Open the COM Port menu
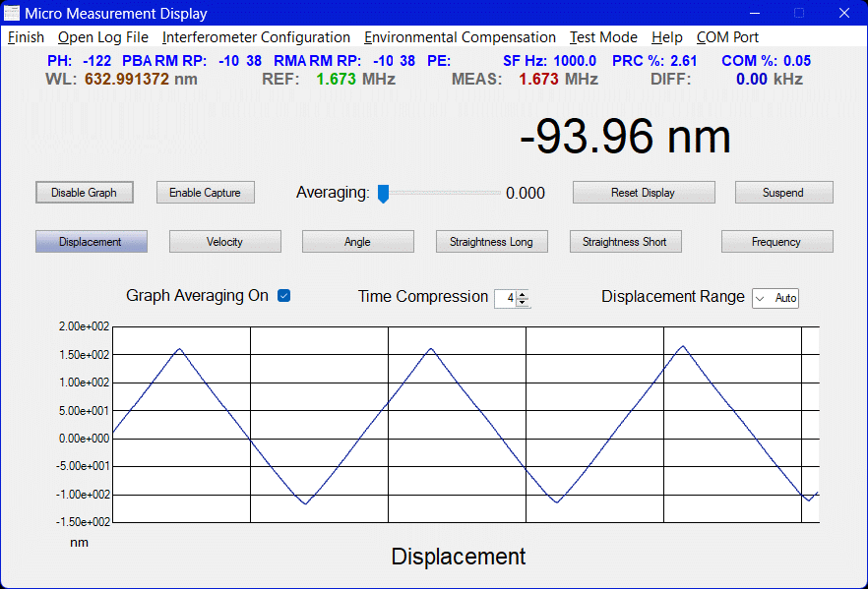Screen dimensions: 868x589 [x=727, y=37]
